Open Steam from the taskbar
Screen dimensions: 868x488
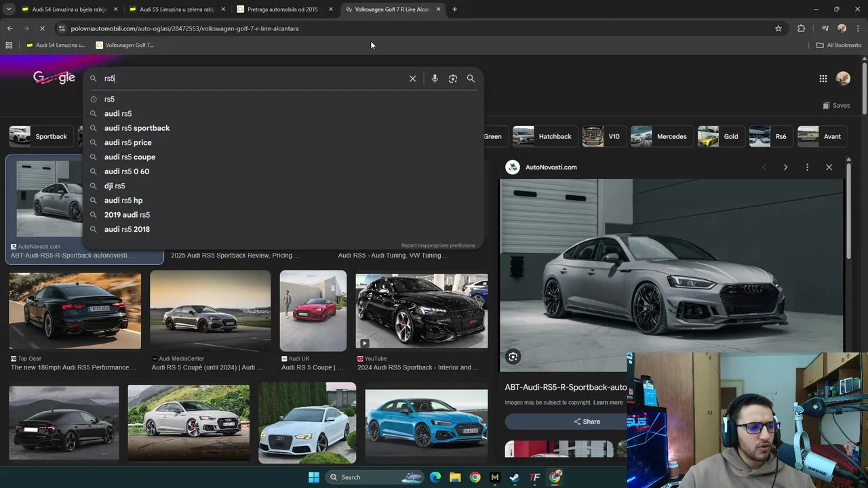(515, 477)
